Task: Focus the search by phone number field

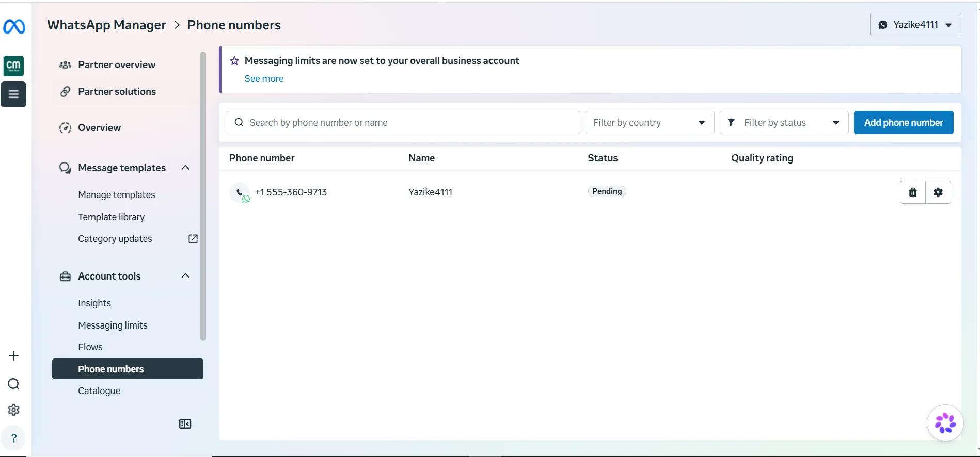Action: click(403, 123)
